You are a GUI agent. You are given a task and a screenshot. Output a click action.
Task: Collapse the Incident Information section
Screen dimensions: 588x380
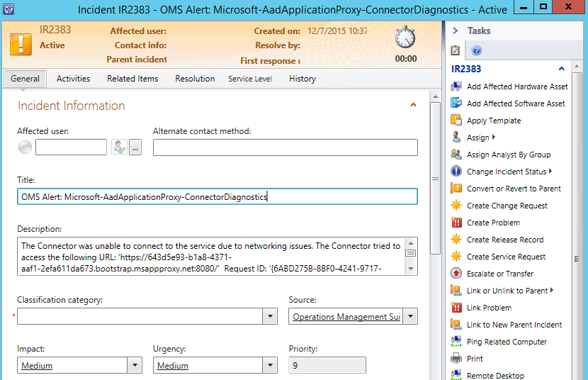(x=413, y=105)
